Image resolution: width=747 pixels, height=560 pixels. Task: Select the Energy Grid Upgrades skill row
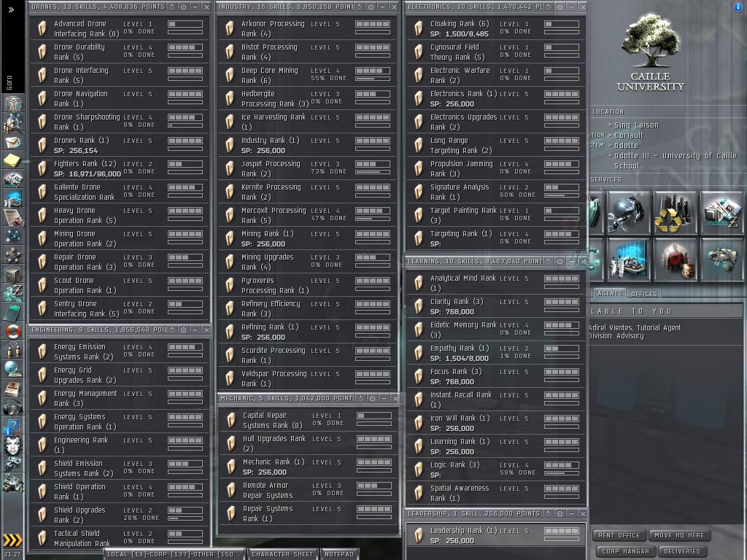(x=120, y=375)
